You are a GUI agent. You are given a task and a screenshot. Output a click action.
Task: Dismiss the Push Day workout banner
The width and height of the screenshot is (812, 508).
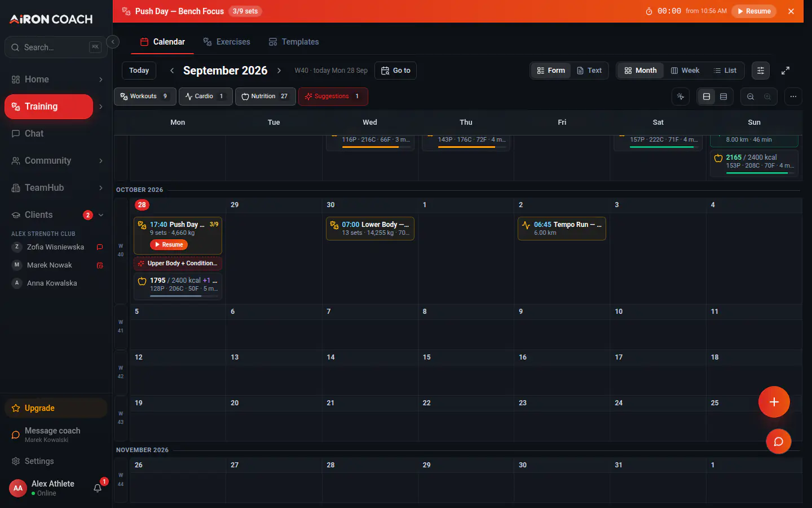791,11
